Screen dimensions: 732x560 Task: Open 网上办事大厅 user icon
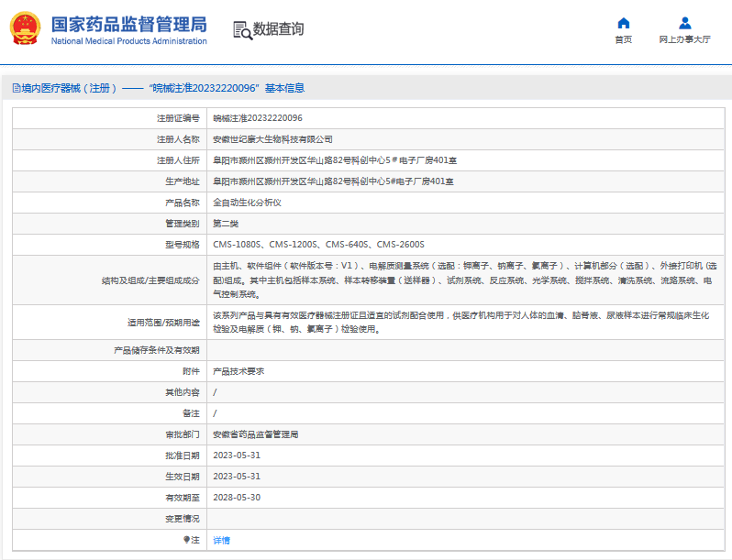coord(685,23)
